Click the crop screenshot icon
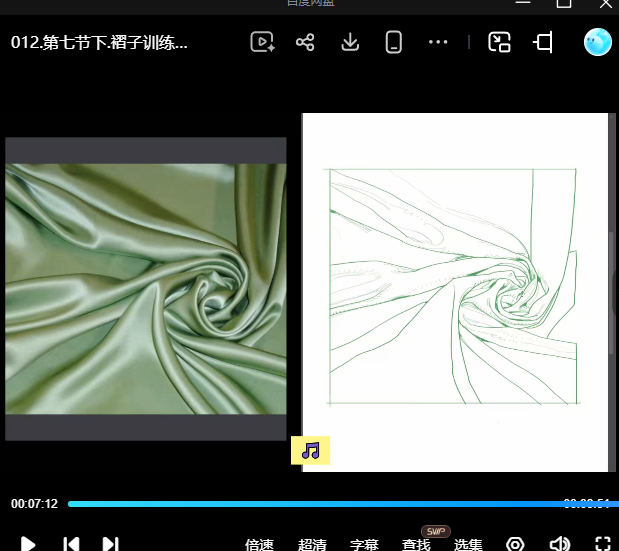 [543, 42]
